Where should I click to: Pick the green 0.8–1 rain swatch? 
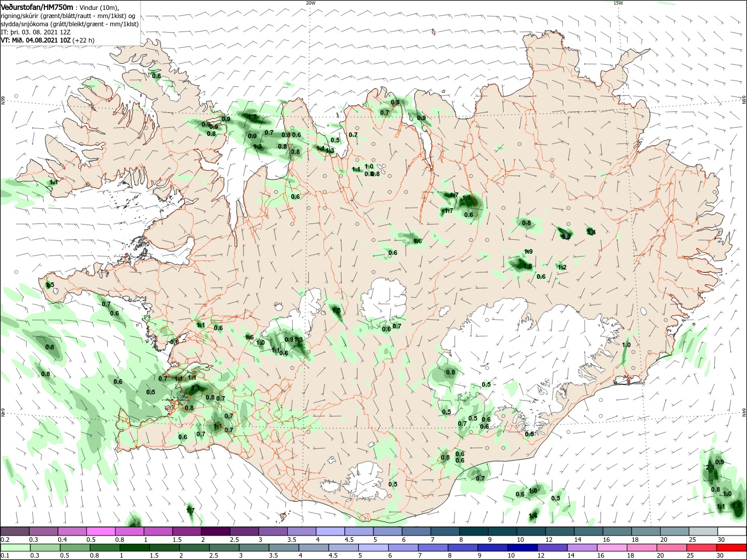[x=105, y=548]
